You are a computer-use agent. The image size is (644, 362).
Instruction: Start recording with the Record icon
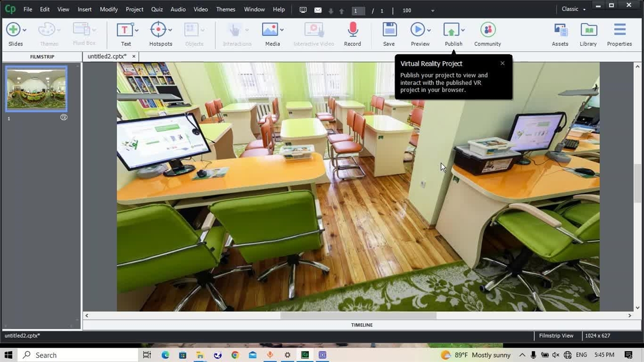click(352, 30)
